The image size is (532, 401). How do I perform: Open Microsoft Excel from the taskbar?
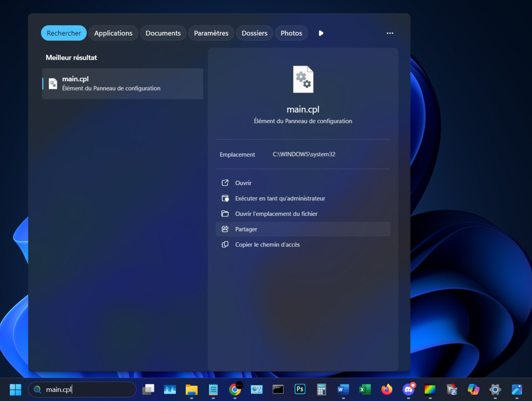(365, 389)
